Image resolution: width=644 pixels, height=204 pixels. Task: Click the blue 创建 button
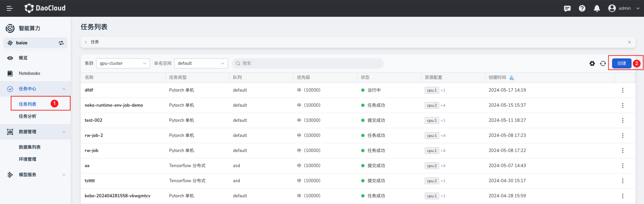621,63
